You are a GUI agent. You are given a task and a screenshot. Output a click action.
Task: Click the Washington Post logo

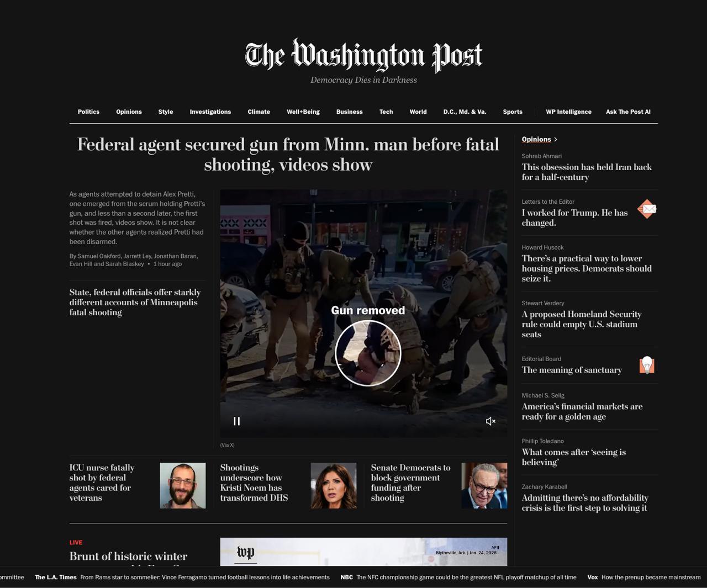(363, 56)
